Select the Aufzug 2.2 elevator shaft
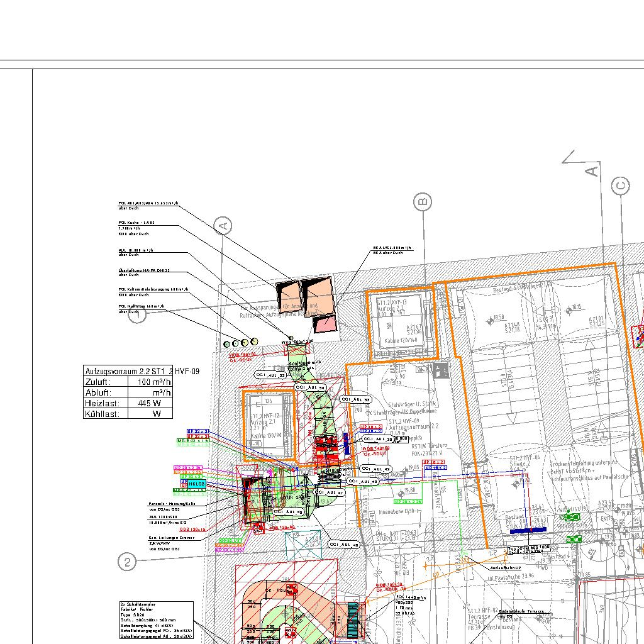 pos(400,325)
